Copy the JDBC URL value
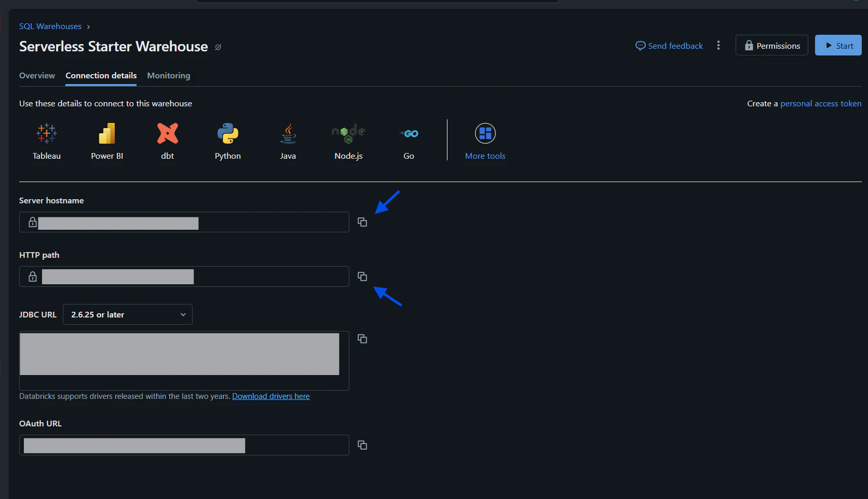The width and height of the screenshot is (868, 499). click(x=362, y=339)
